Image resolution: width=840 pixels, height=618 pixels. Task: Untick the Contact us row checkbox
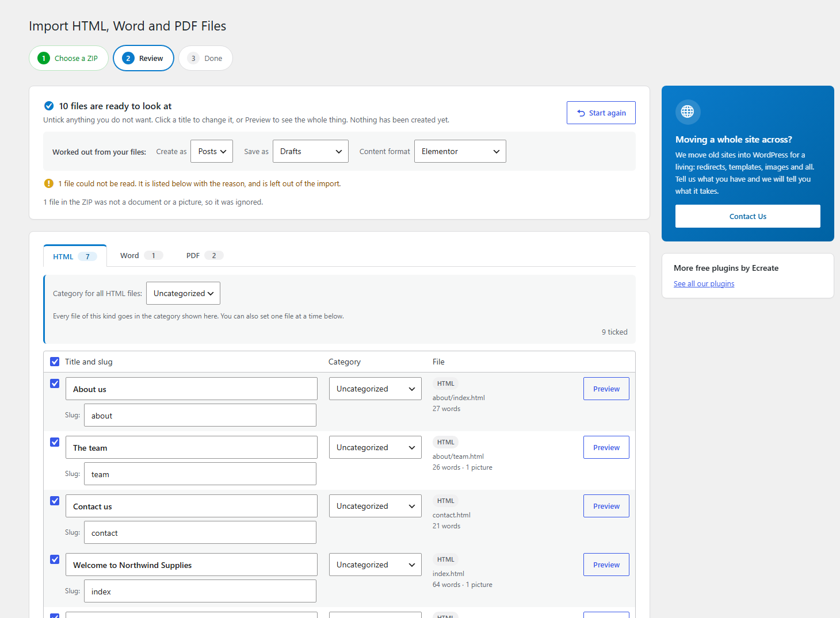coord(55,501)
